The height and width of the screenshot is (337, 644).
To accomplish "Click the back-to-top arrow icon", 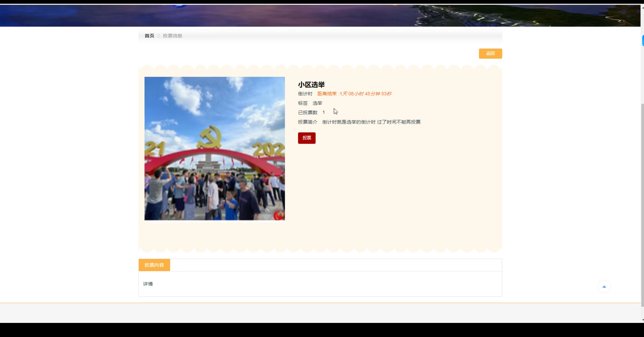I will pyautogui.click(x=604, y=286).
